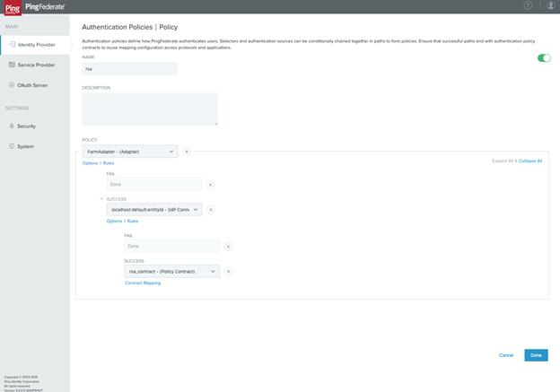The width and height of the screenshot is (560, 392).
Task: Open the localhost:default:entityId dropdown
Action: [154, 210]
